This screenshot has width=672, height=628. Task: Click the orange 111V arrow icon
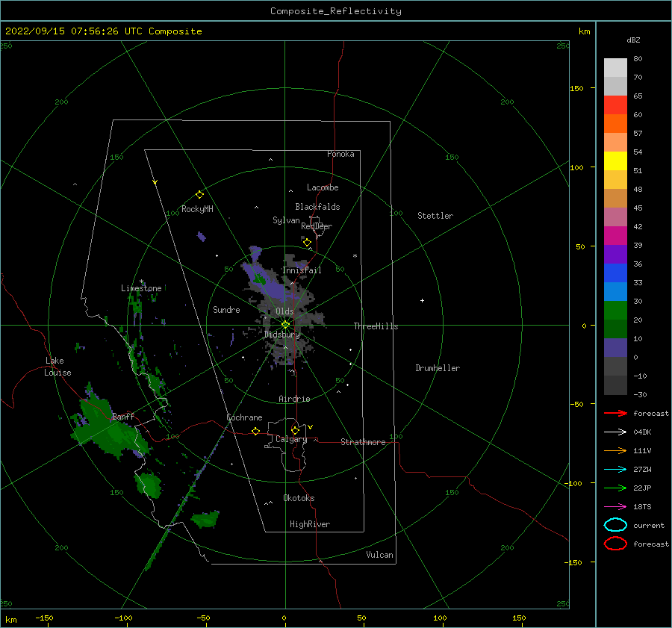tap(615, 450)
